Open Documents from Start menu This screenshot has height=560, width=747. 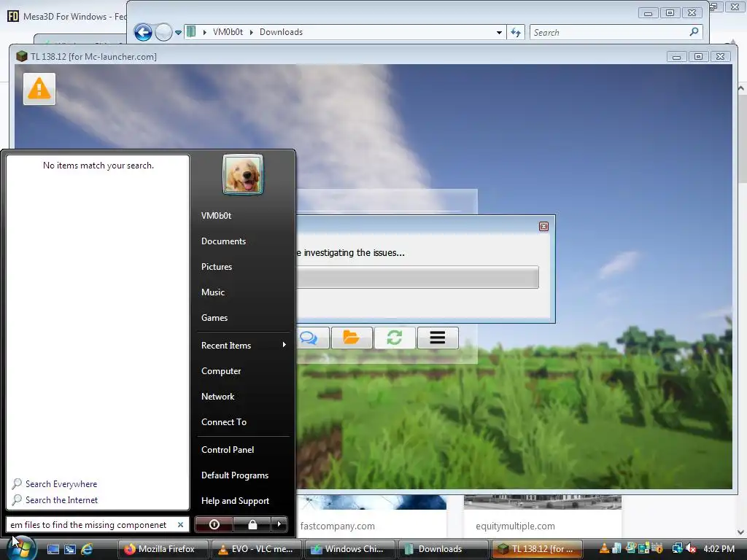coord(223,241)
